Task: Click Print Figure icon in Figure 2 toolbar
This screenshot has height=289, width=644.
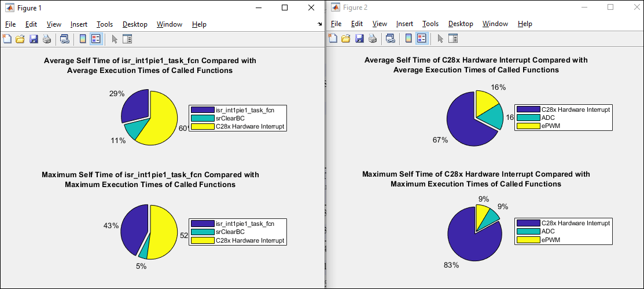Action: [373, 39]
